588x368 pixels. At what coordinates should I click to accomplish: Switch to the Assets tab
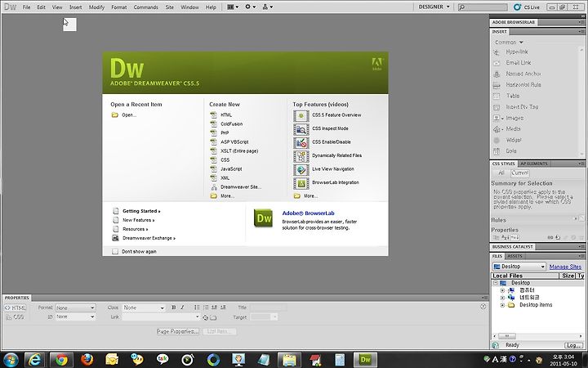514,256
